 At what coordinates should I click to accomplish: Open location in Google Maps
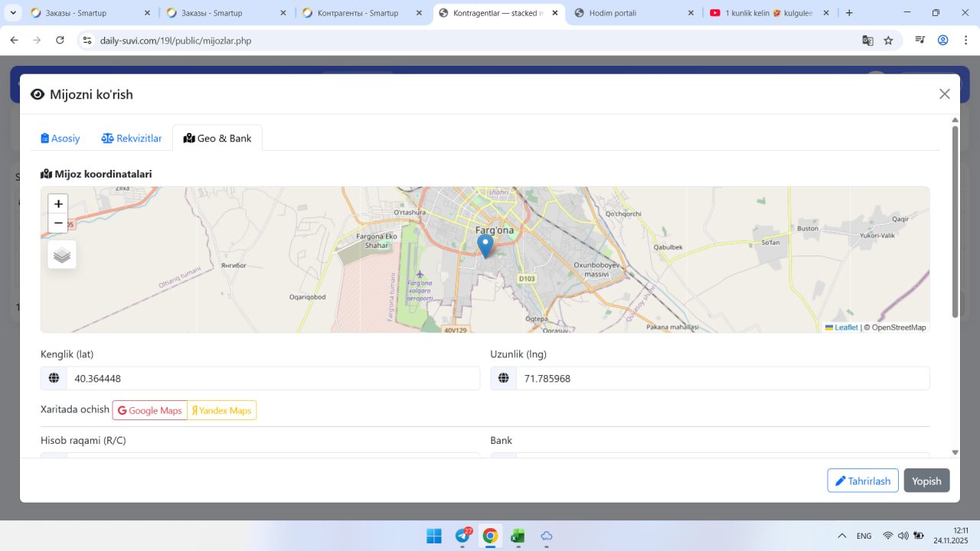tap(150, 411)
